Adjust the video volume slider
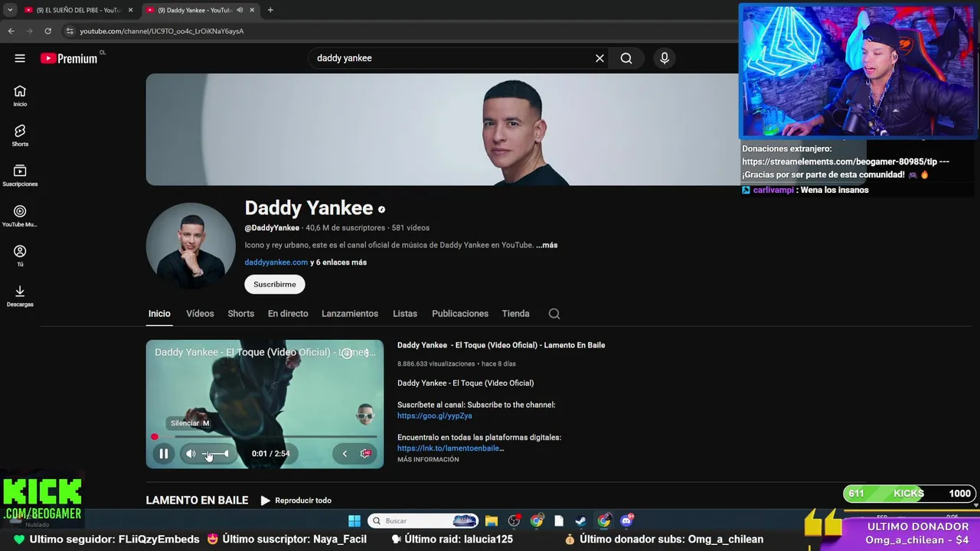 click(215, 454)
